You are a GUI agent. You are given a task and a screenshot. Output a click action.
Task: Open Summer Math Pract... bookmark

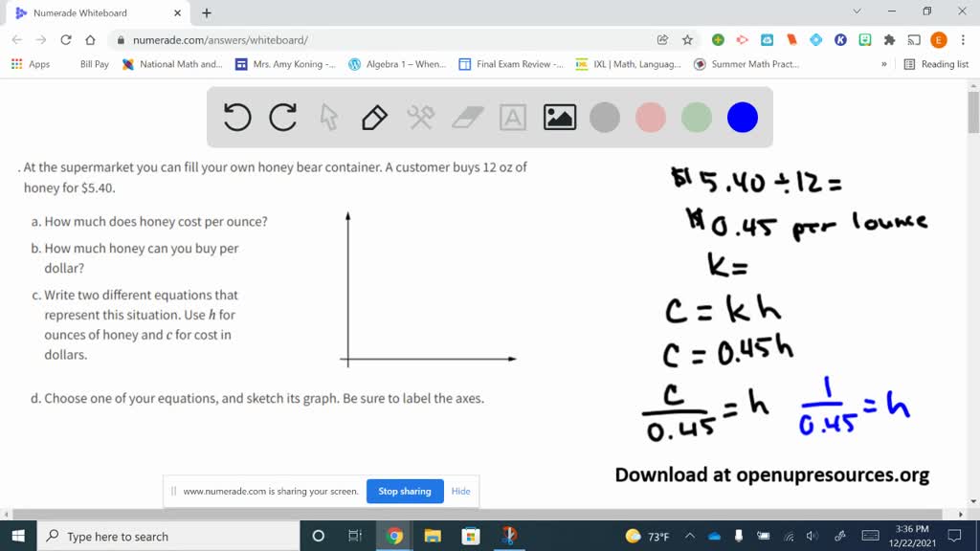(x=746, y=64)
